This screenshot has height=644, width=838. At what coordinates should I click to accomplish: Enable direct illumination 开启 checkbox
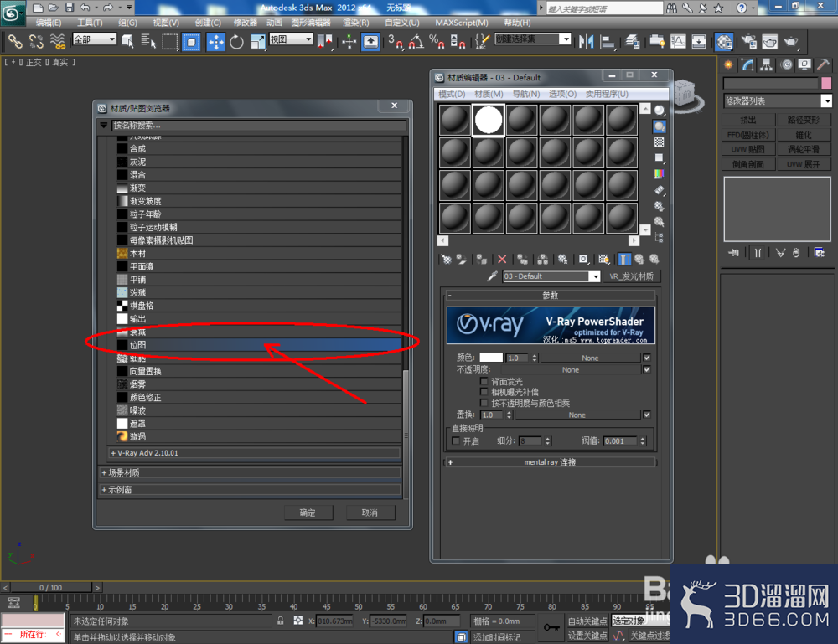coord(456,441)
